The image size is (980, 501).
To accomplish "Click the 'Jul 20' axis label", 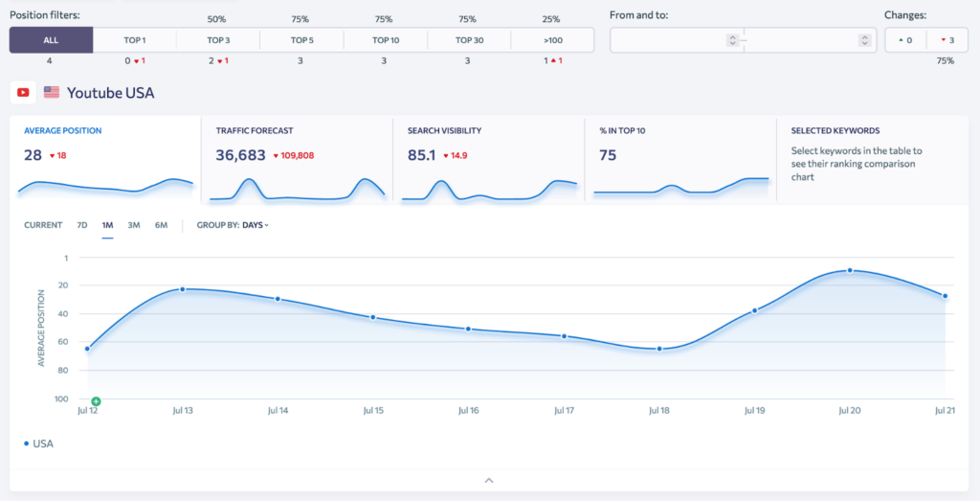I will 850,411.
